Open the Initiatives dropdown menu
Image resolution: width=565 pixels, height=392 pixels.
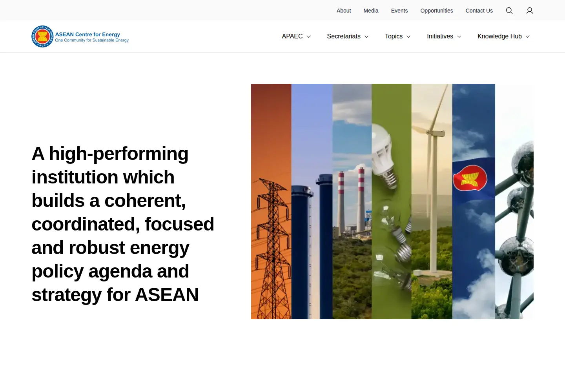point(444,36)
